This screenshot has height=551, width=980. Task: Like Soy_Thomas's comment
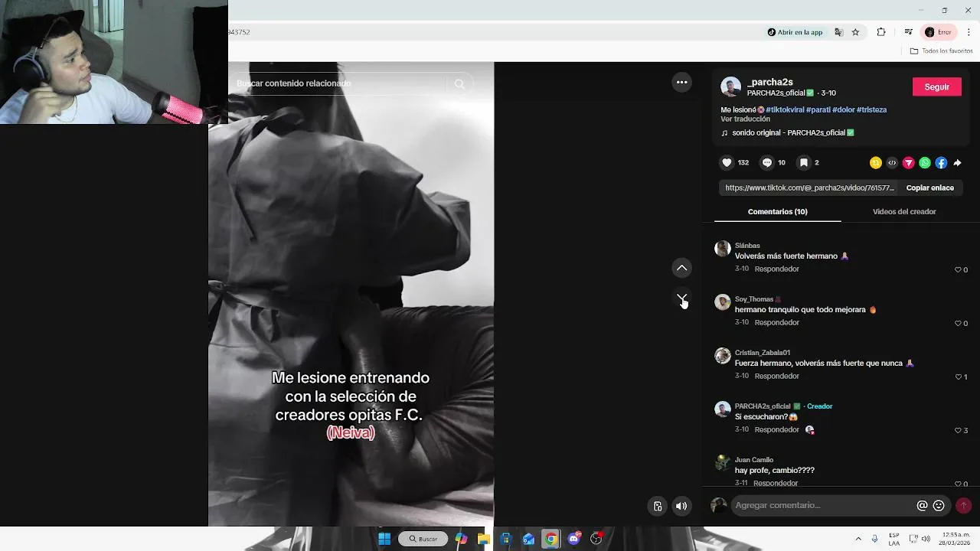(x=958, y=324)
